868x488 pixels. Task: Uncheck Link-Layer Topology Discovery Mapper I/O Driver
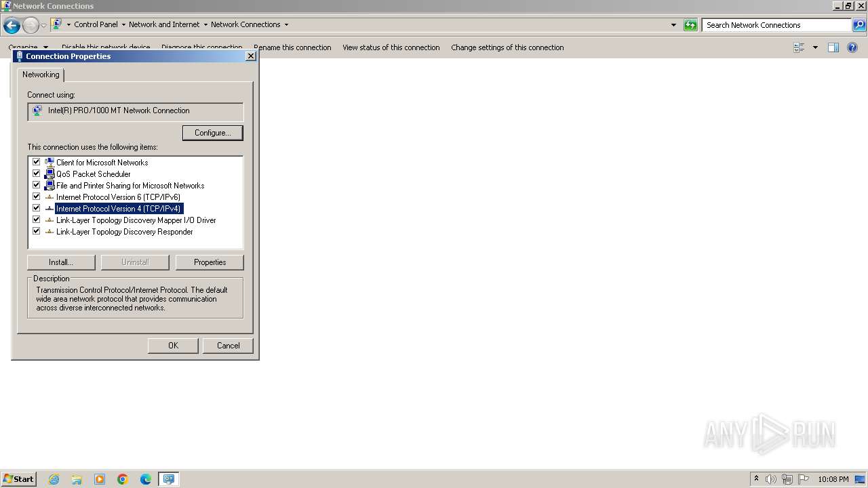37,220
